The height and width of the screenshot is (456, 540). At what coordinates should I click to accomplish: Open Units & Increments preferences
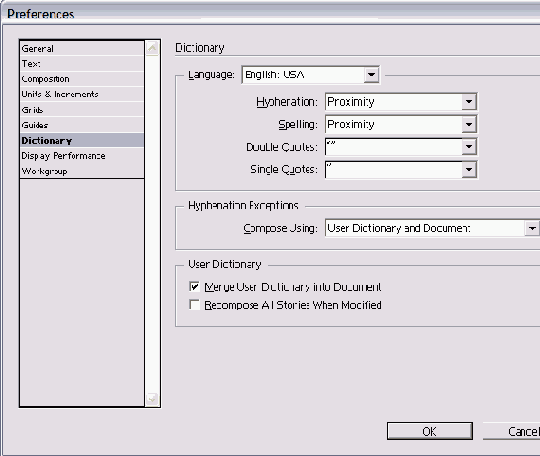tap(82, 94)
